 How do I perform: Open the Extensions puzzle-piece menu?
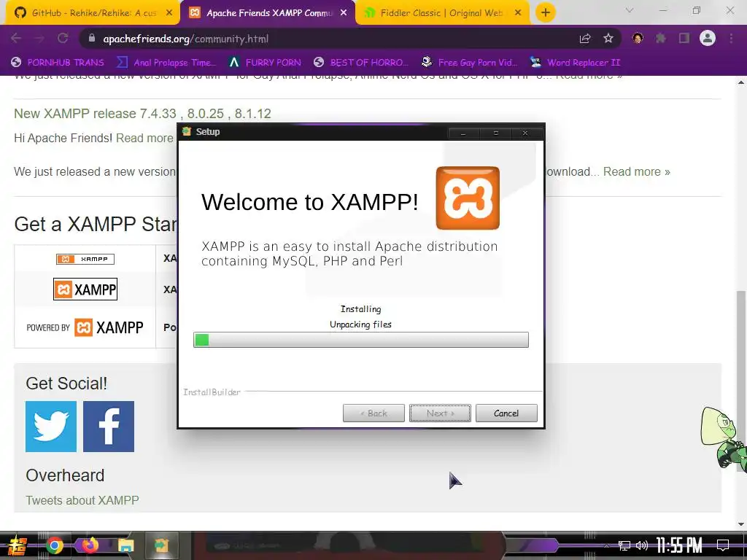tap(661, 38)
